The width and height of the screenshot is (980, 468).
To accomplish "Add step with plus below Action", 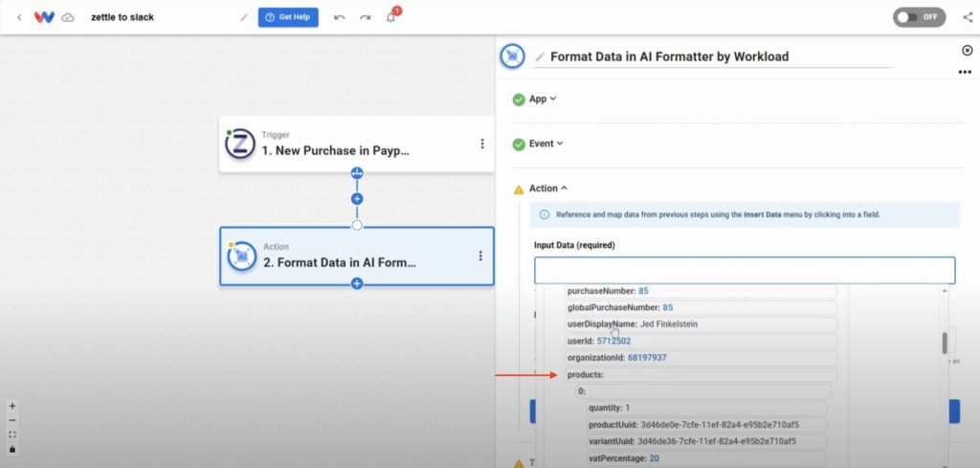I will coord(357,283).
